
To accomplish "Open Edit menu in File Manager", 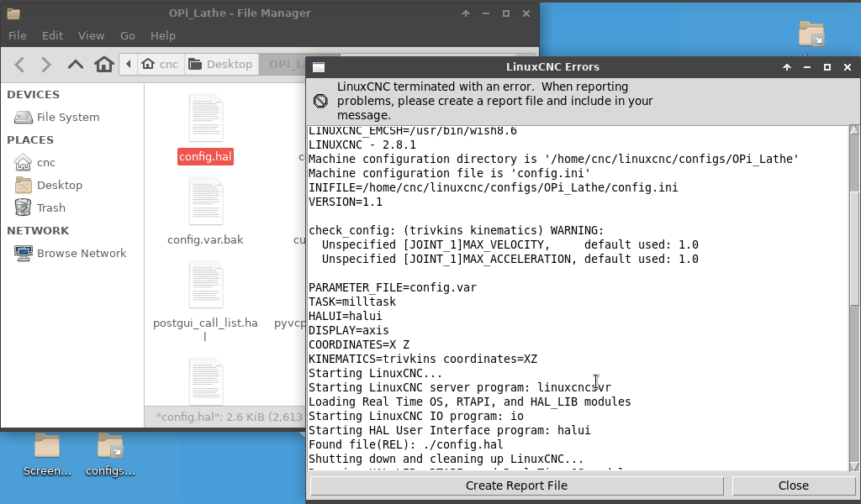I will point(52,35).
